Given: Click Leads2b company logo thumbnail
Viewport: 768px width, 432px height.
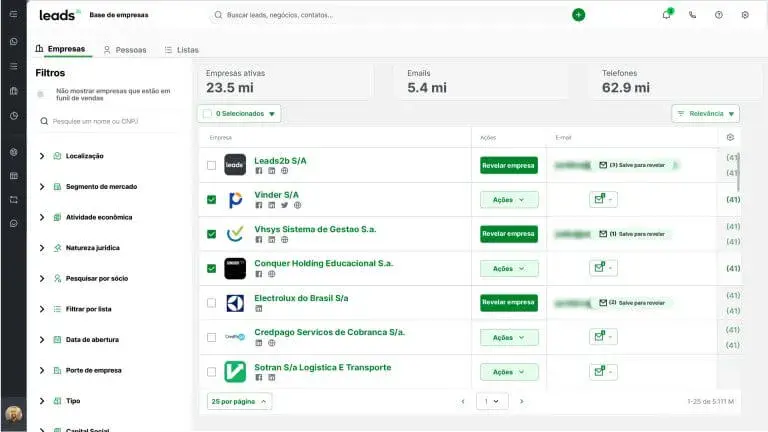Looking at the screenshot, I should [x=235, y=165].
